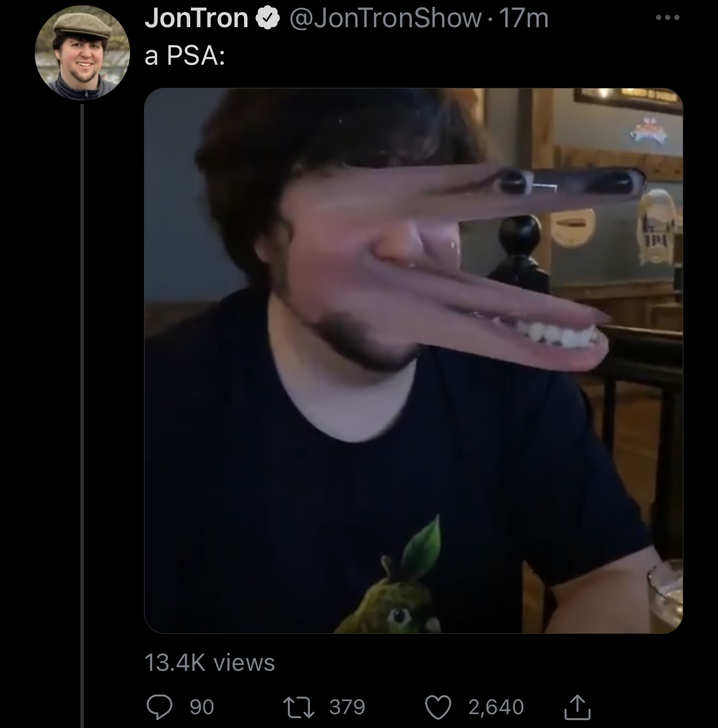Tap the 13.4K views label
Screen dimensions: 718x728
click(209, 662)
